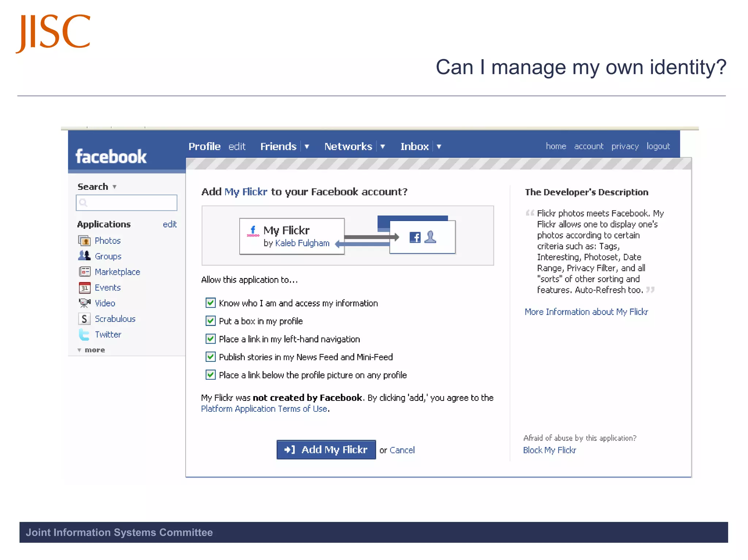This screenshot has height=560, width=748.
Task: Open the Video application link
Action: 105,303
